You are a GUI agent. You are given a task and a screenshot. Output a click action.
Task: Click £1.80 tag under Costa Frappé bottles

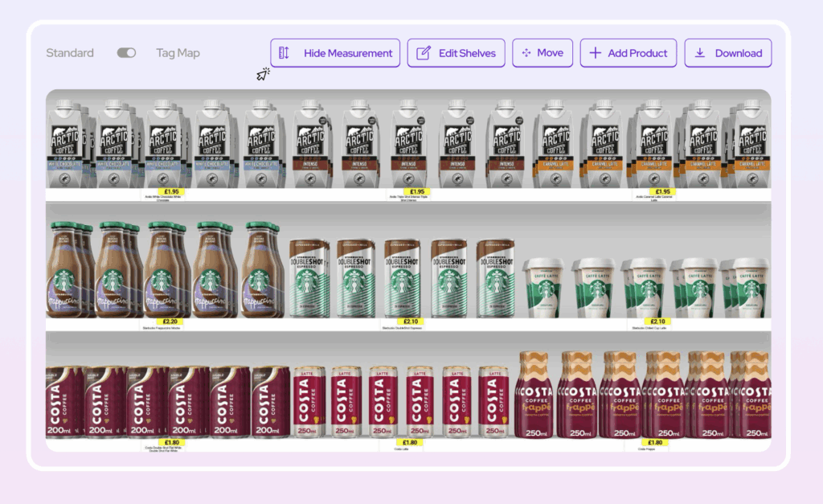655,443
